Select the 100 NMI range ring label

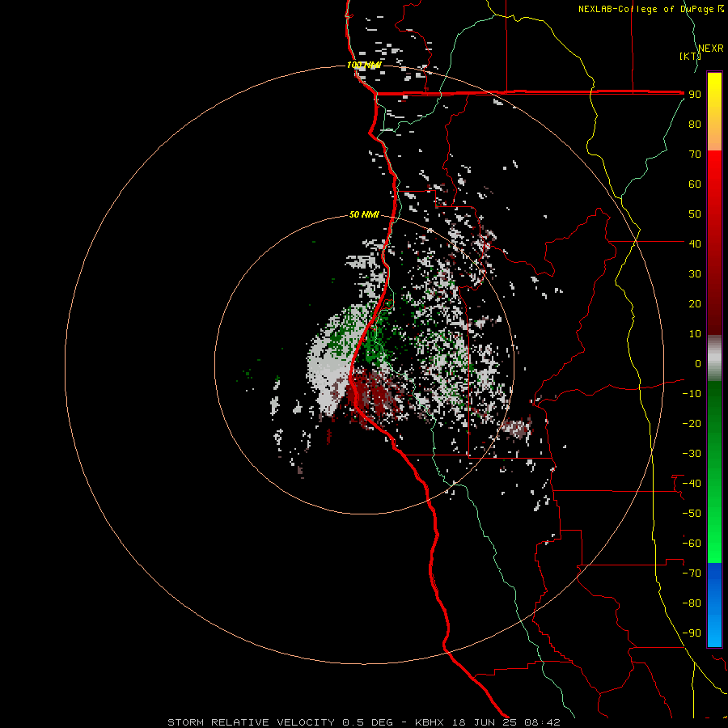tap(364, 65)
